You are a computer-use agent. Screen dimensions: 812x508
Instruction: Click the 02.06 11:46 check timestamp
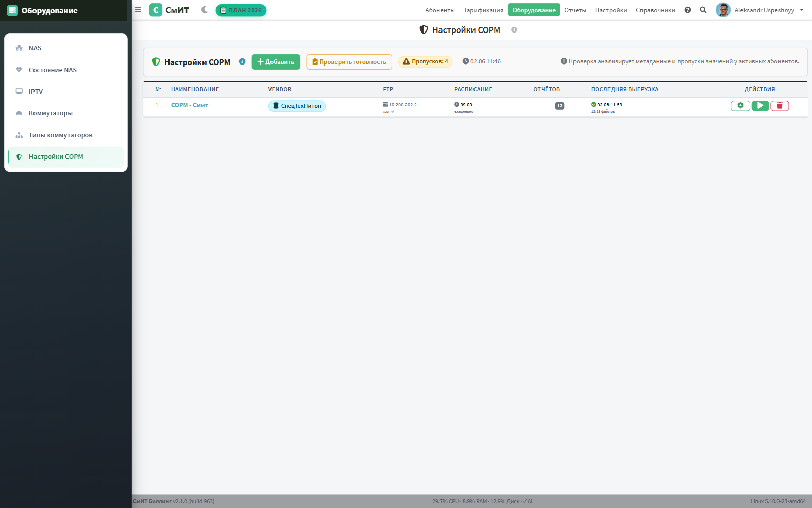(x=482, y=61)
